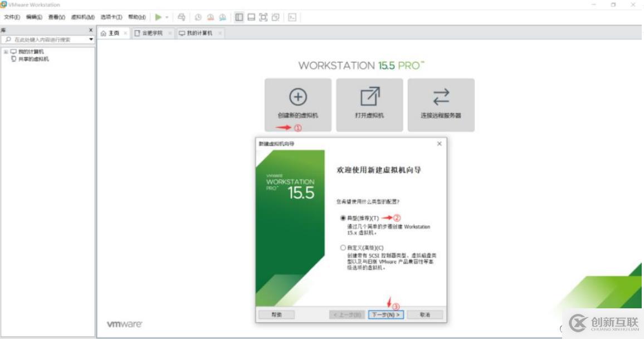Click the 取消 button in the wizard
The image size is (644, 339).
tap(425, 315)
